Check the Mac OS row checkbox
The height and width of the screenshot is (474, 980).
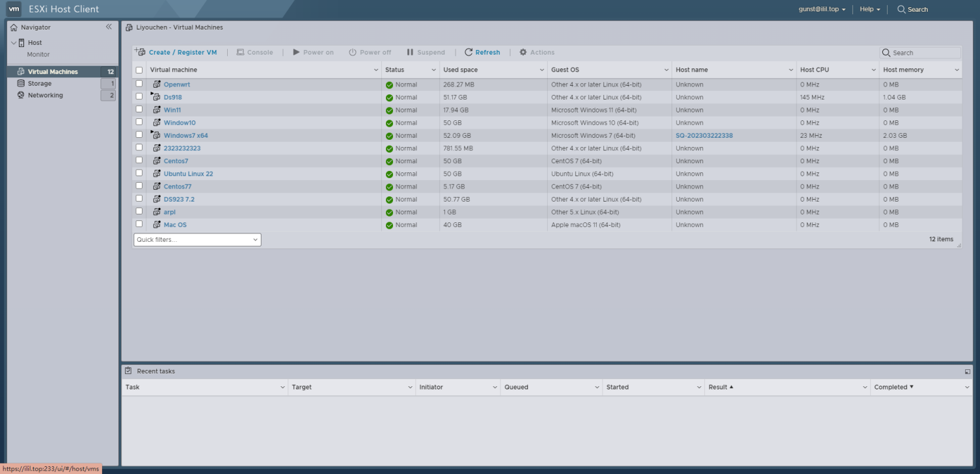pyautogui.click(x=139, y=224)
